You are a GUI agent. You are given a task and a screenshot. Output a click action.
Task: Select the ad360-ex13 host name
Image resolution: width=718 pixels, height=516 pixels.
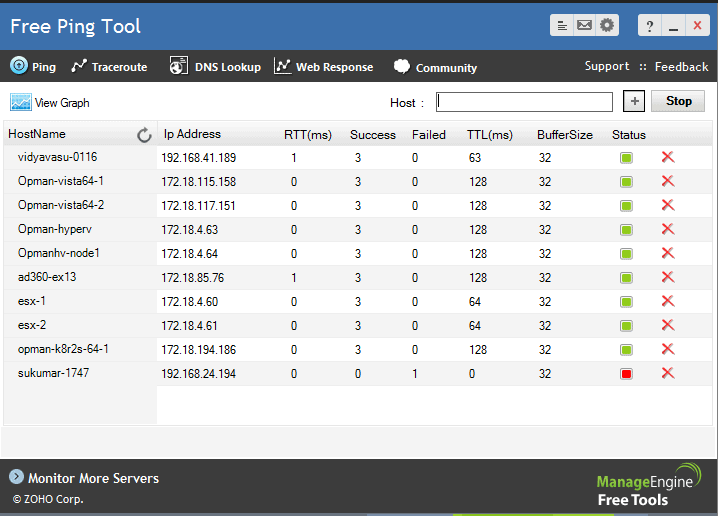pos(47,277)
